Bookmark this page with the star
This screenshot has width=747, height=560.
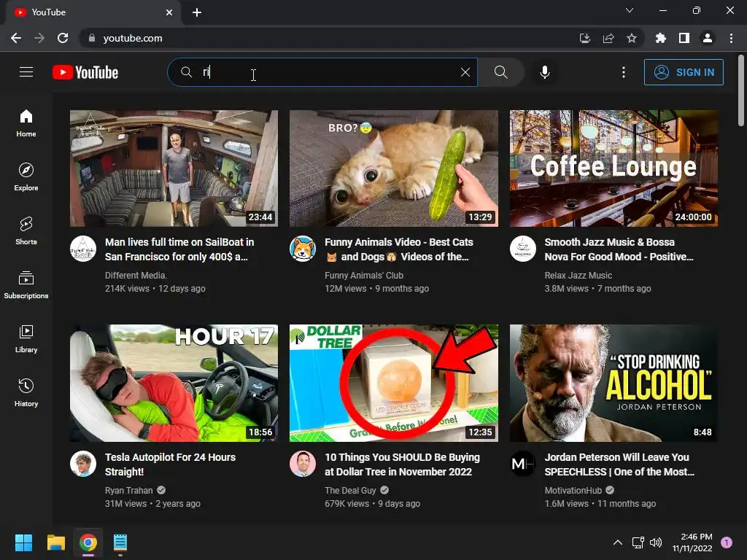click(632, 38)
